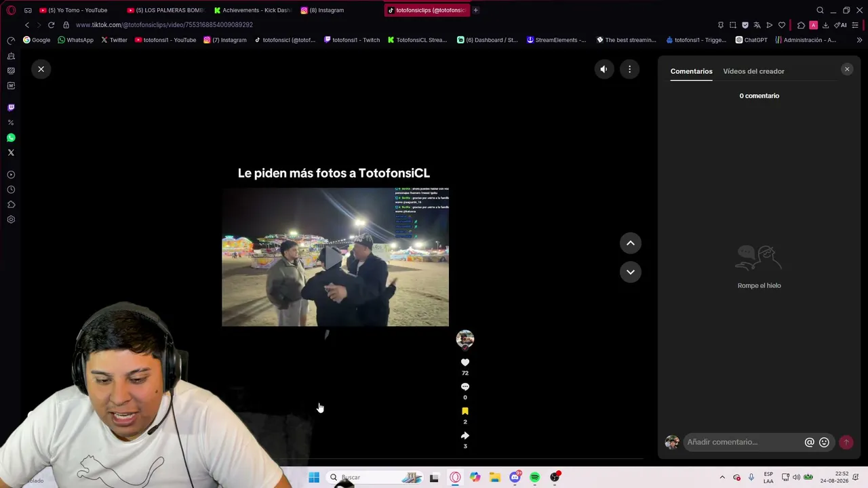This screenshot has height=488, width=868.
Task: Open the browser search tabs icon
Action: [820, 10]
